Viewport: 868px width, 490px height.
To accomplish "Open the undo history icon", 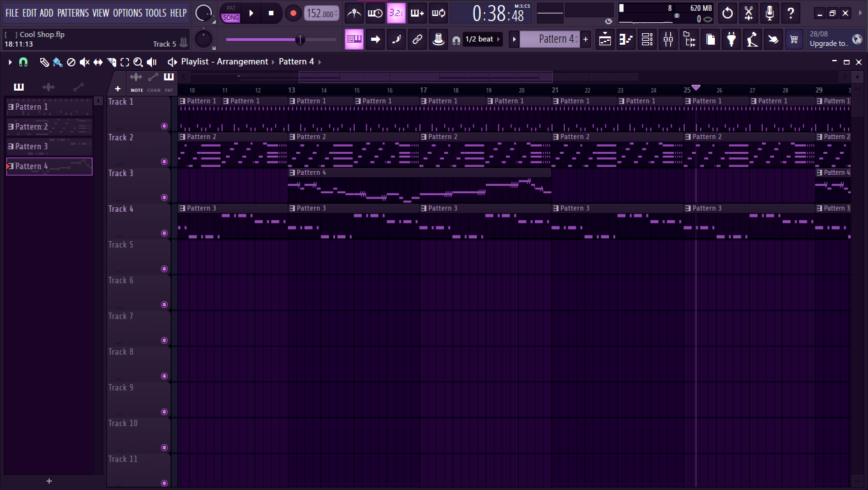I will click(728, 13).
